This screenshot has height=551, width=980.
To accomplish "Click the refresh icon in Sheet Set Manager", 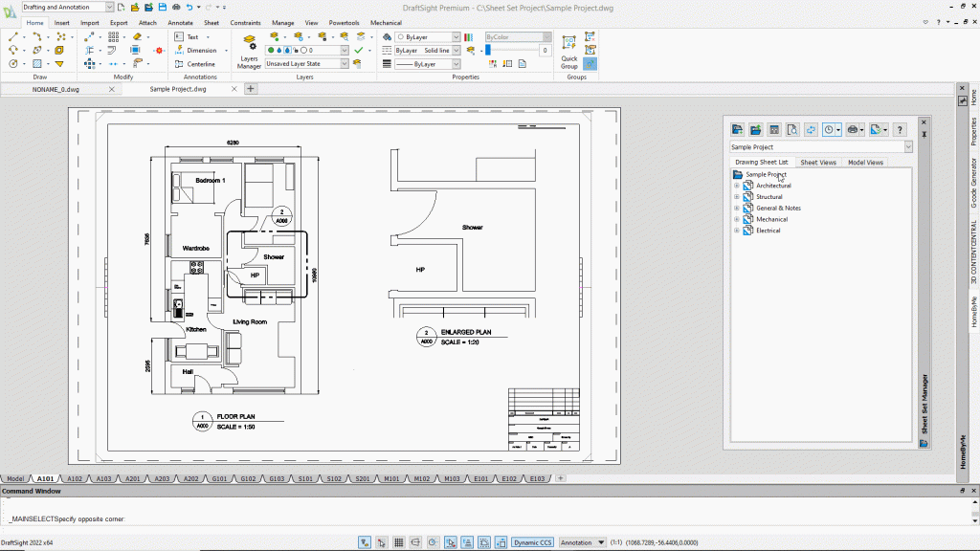I will (812, 129).
